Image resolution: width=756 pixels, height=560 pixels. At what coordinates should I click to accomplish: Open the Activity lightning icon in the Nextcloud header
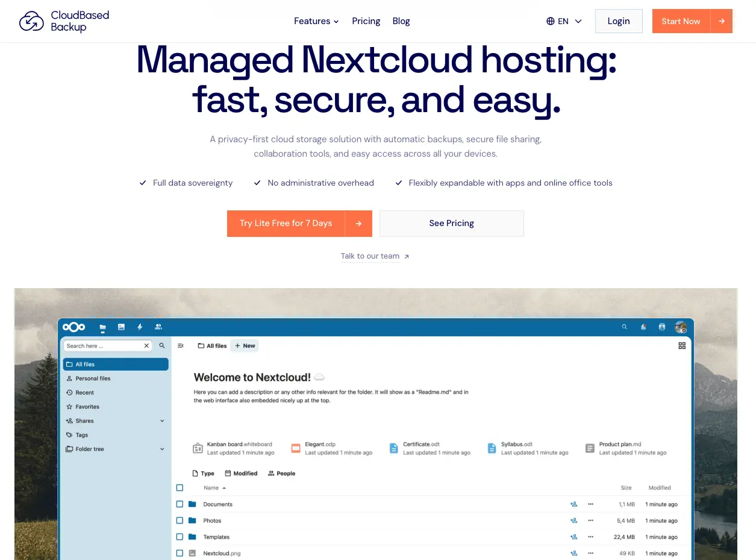coord(140,327)
